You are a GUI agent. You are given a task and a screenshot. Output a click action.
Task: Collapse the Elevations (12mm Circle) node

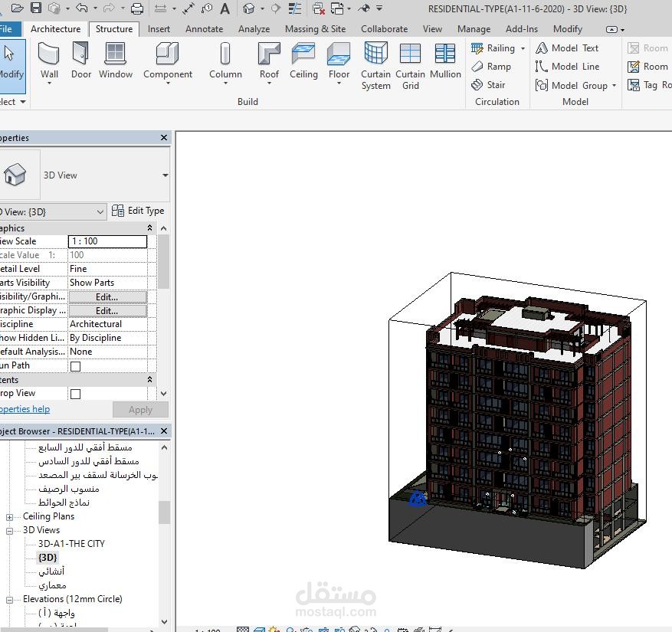click(x=9, y=600)
